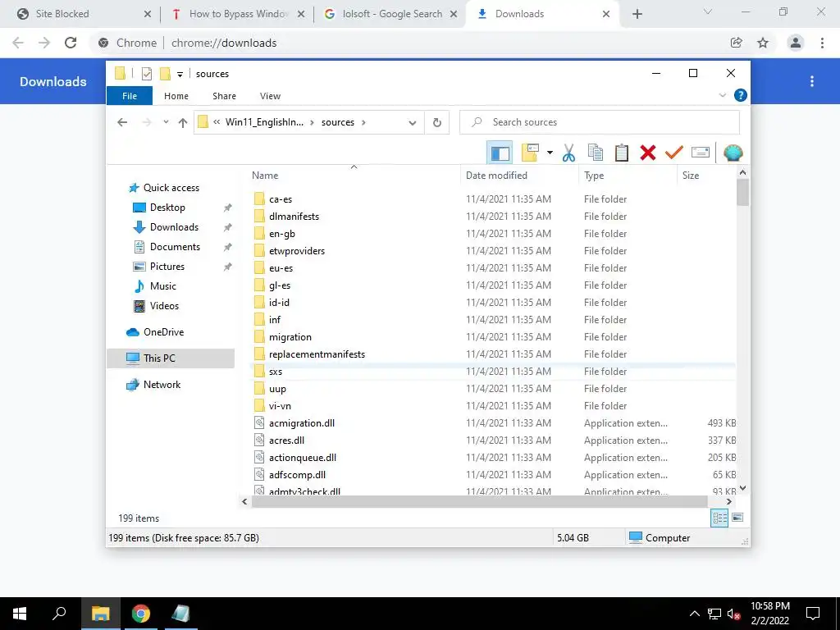
Task: Click the teal shell settings icon
Action: (733, 153)
